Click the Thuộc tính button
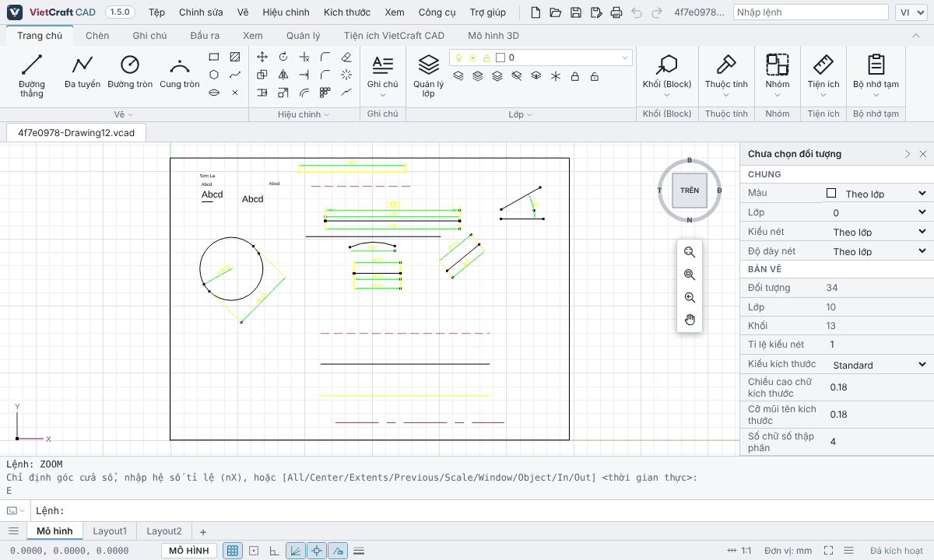The width and height of the screenshot is (934, 560). click(726, 75)
